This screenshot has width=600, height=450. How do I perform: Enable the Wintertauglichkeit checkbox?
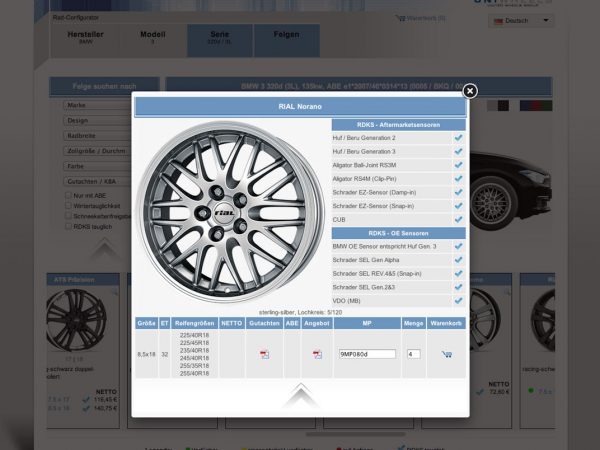tap(68, 205)
